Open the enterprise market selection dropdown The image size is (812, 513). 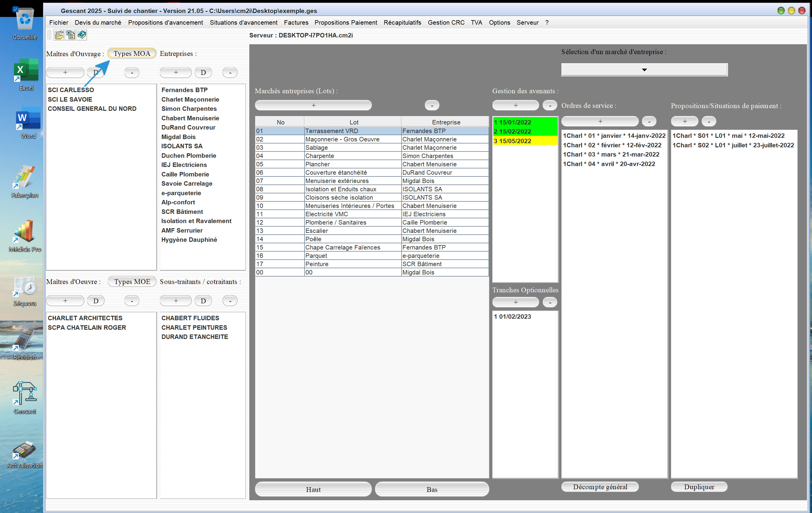pyautogui.click(x=644, y=70)
